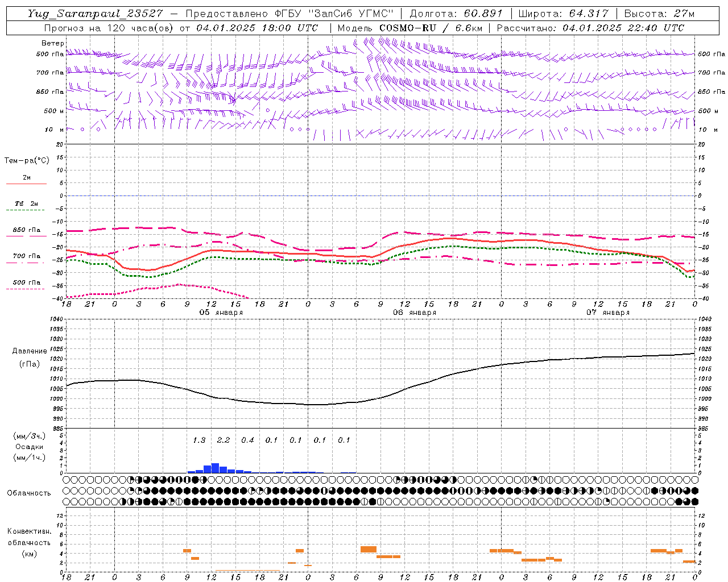Click forecast start time 04.01.2025 18:00 UTC
Screen dimensions: 728x582
click(x=257, y=28)
